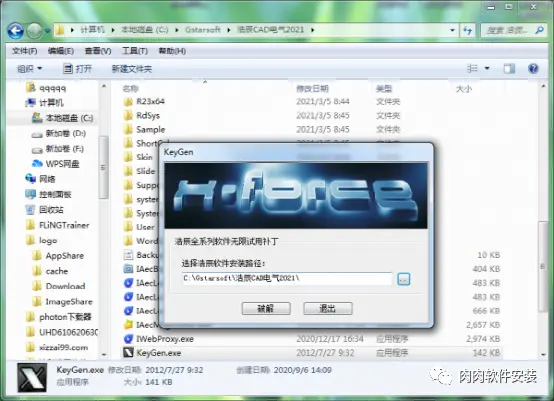Click the Back navigation arrow button
Image resolution: width=554 pixels, height=401 pixels.
[x=16, y=31]
